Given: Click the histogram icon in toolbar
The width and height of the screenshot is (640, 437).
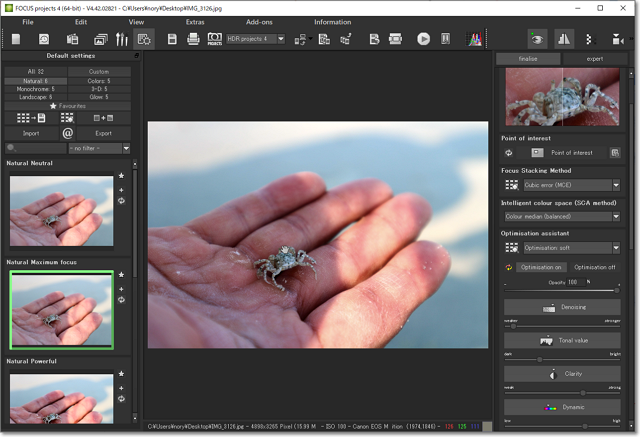Looking at the screenshot, I should (x=474, y=39).
